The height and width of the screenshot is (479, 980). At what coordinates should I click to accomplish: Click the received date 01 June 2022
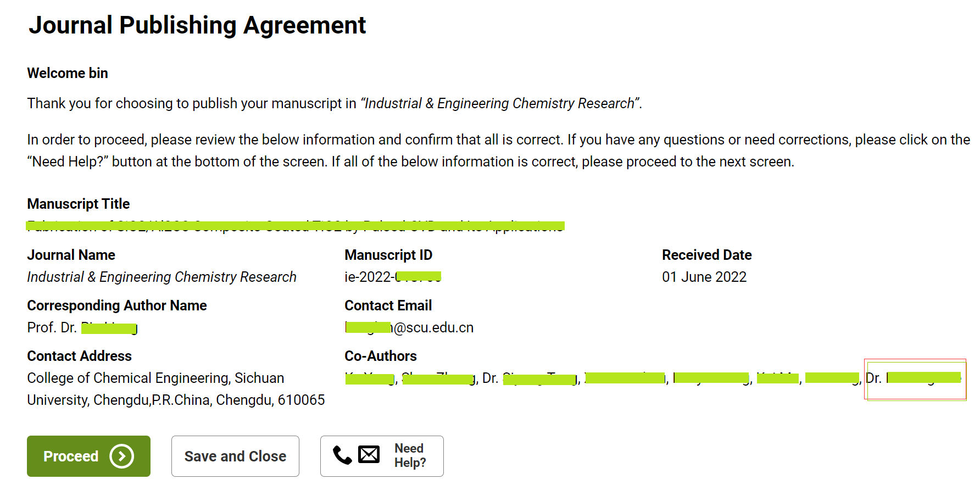point(704,277)
